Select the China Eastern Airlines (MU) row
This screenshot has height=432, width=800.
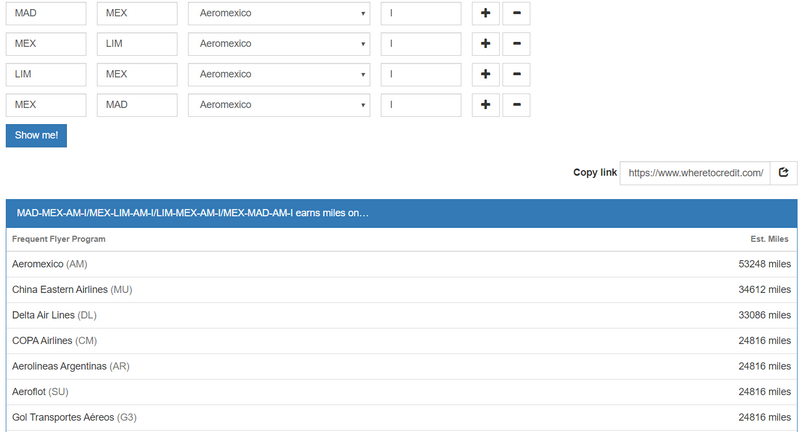coord(402,290)
